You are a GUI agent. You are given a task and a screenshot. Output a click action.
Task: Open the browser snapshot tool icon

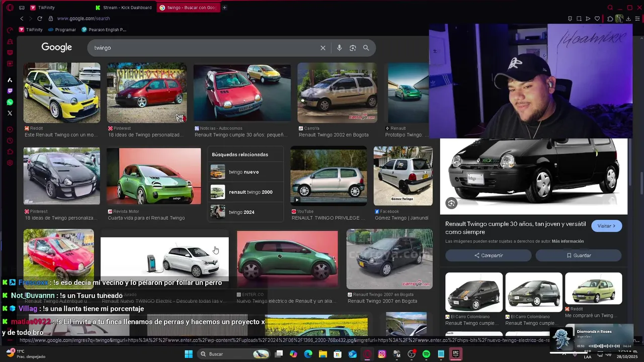(x=579, y=19)
